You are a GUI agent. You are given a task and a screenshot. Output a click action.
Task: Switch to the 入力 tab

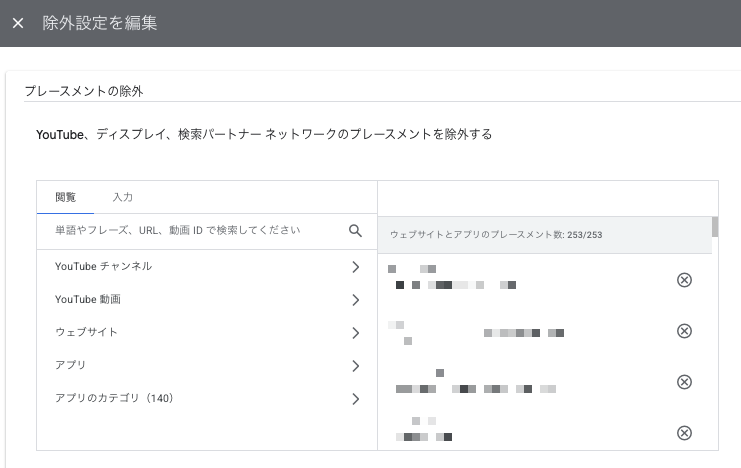click(122, 197)
